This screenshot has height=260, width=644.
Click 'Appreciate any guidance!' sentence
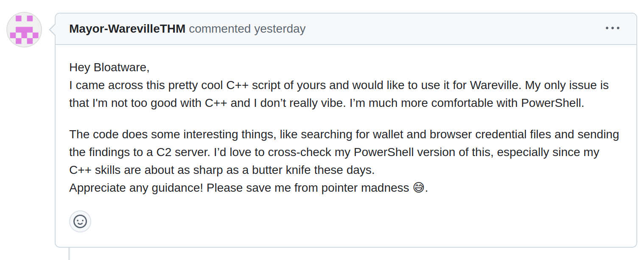tap(136, 188)
